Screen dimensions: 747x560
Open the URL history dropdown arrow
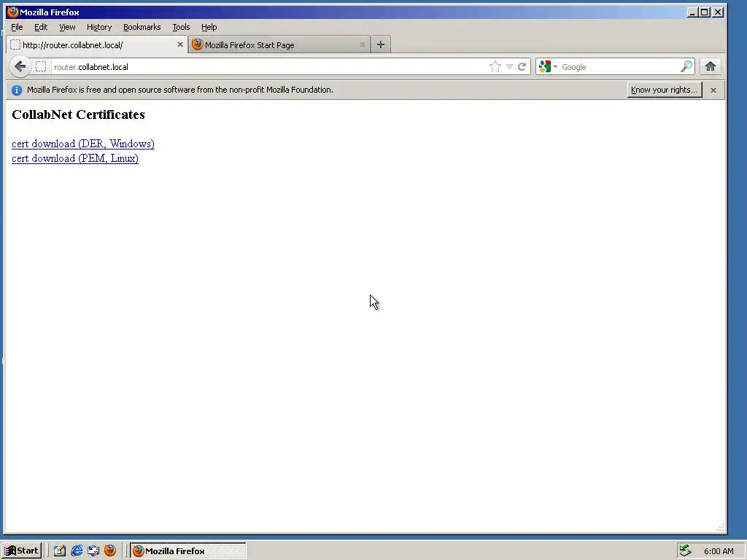[x=509, y=66]
